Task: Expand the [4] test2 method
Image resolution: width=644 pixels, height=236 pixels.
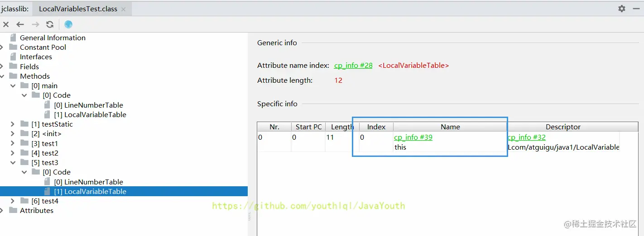Action: 13,153
